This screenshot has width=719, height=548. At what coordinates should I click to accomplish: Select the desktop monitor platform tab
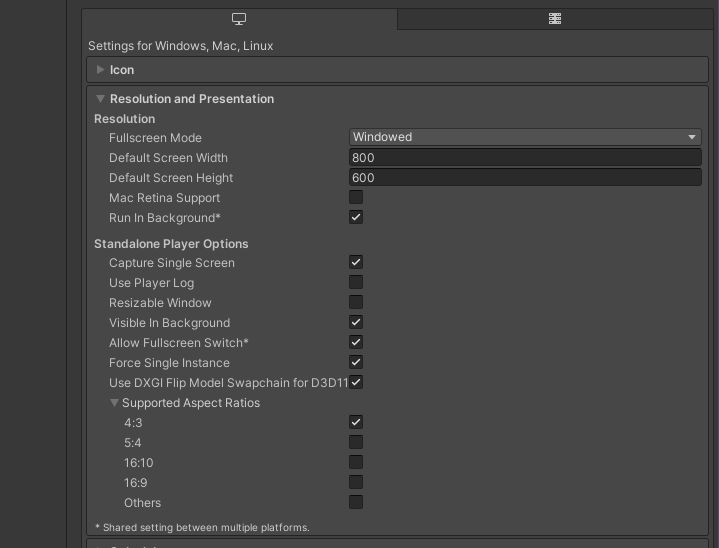[239, 19]
